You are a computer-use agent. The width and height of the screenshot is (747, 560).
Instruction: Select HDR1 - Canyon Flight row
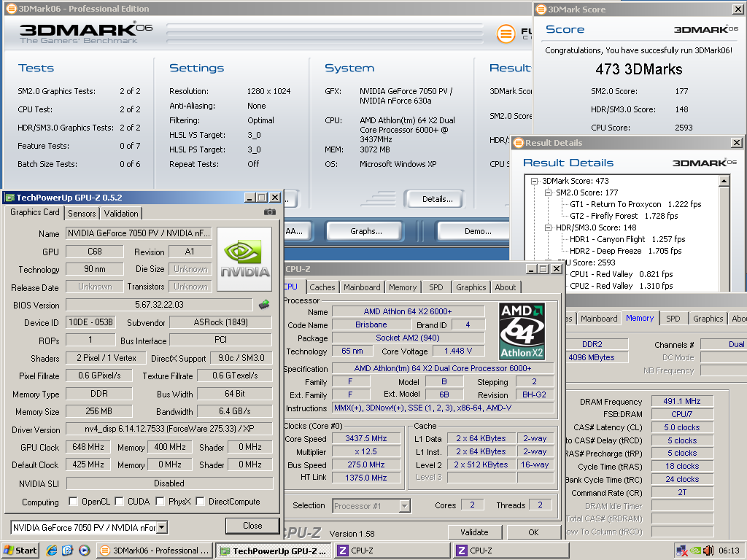click(627, 239)
